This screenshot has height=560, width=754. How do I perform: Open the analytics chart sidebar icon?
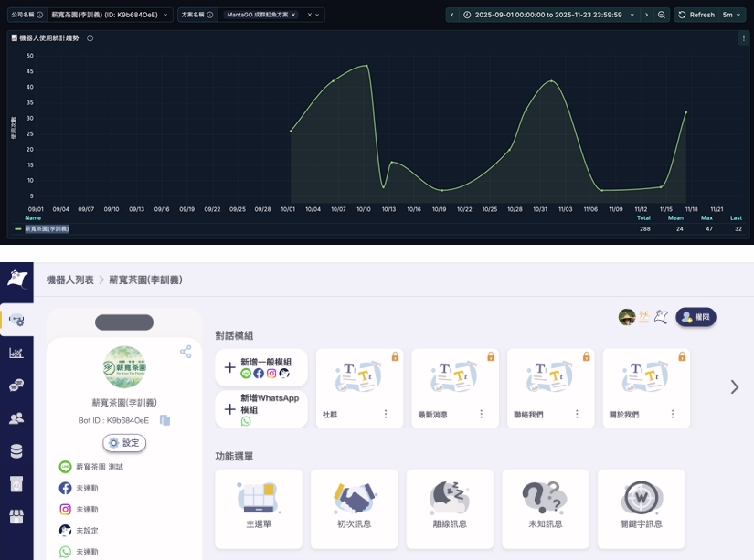point(16,353)
